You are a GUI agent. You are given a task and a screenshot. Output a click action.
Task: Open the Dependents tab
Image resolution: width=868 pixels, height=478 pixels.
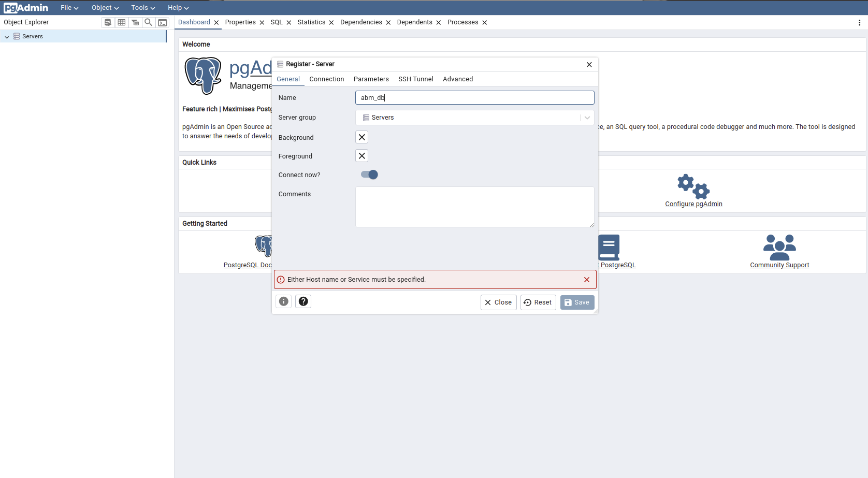pos(414,22)
